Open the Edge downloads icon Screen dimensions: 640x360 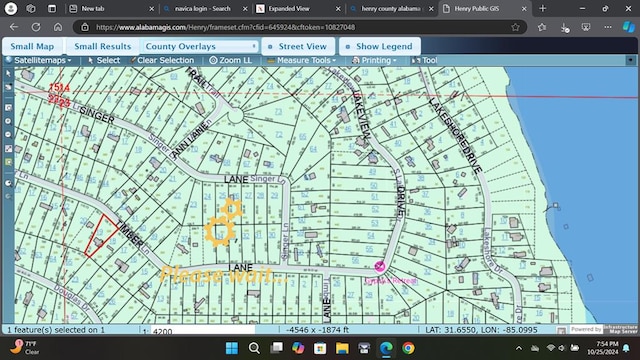tap(564, 27)
